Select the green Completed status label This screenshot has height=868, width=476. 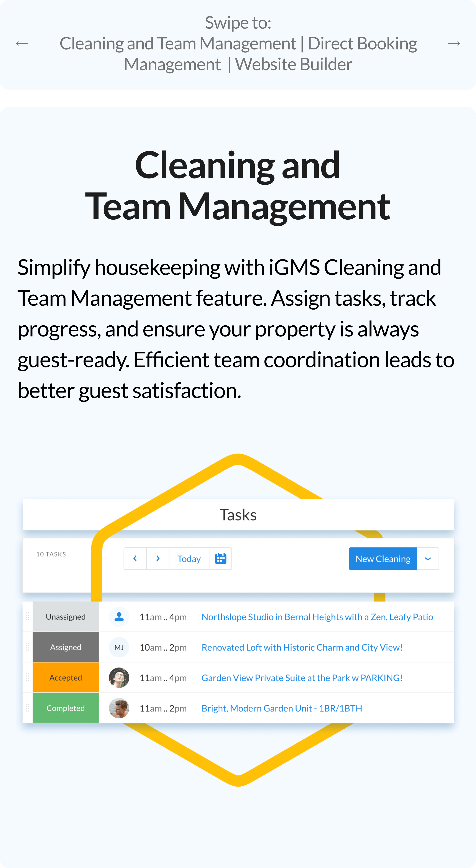click(66, 708)
